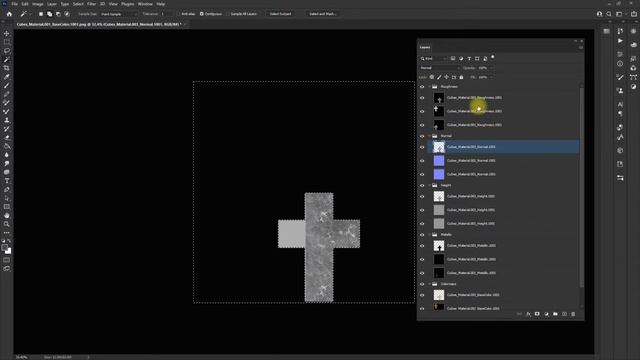The width and height of the screenshot is (640, 360).
Task: Open the Sample Size dropdown
Action: 119,14
